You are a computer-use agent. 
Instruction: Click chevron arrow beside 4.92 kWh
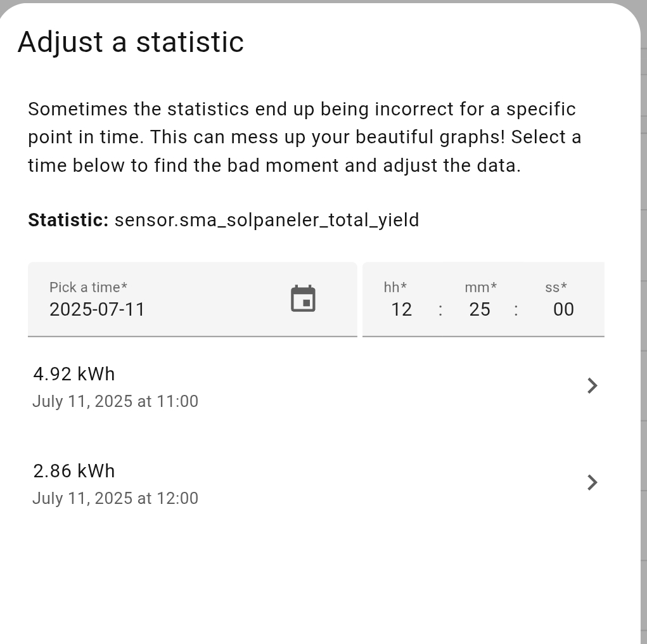tap(592, 385)
